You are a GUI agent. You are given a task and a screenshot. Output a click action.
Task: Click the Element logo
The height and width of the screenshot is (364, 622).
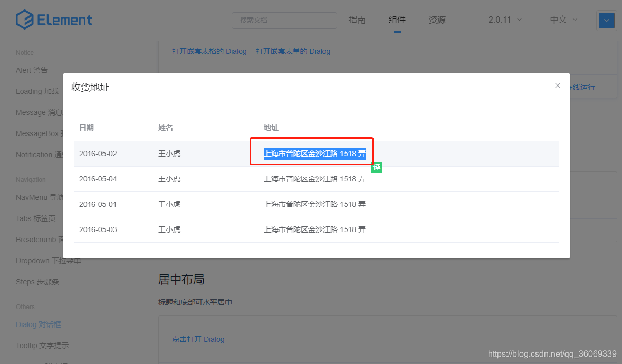[54, 19]
